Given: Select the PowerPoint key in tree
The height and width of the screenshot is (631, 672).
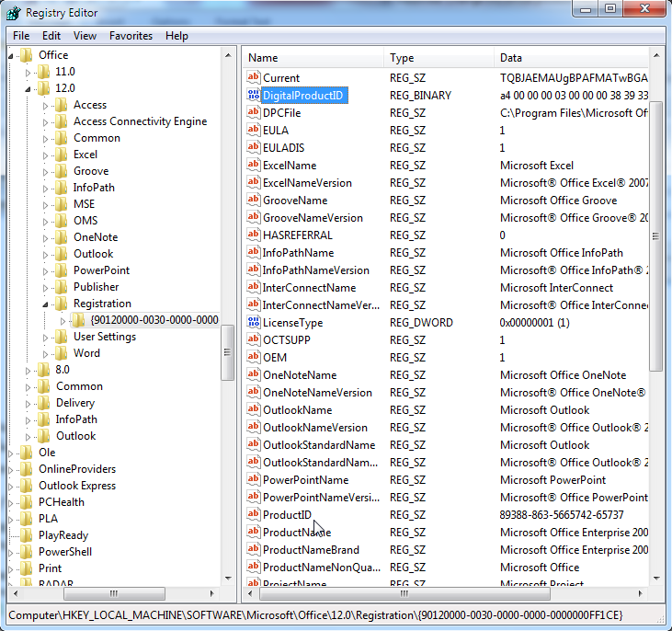Looking at the screenshot, I should coord(101,270).
